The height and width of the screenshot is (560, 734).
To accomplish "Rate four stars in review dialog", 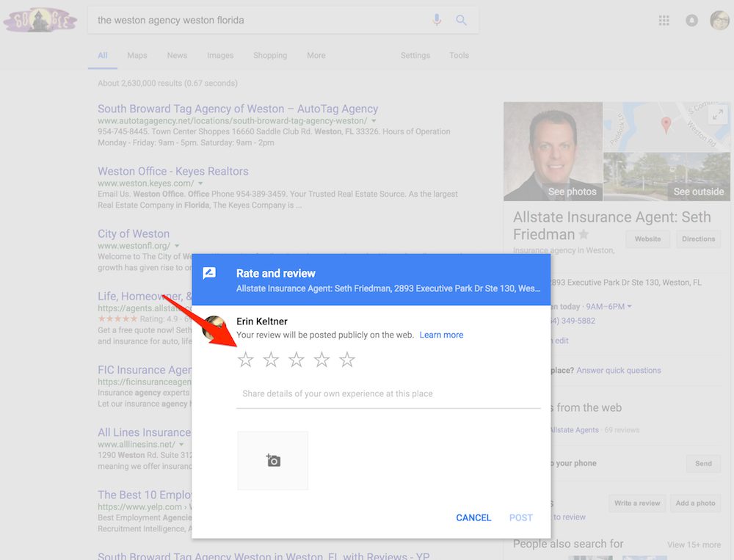I will tap(321, 360).
